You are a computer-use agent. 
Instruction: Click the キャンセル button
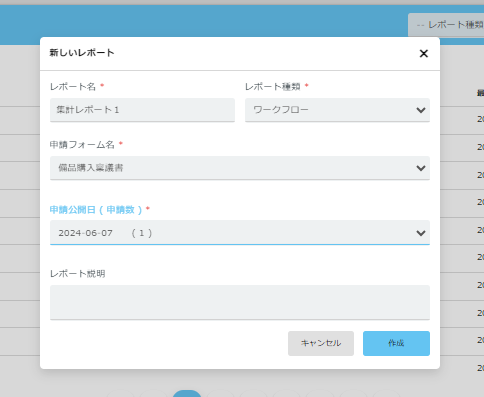321,343
